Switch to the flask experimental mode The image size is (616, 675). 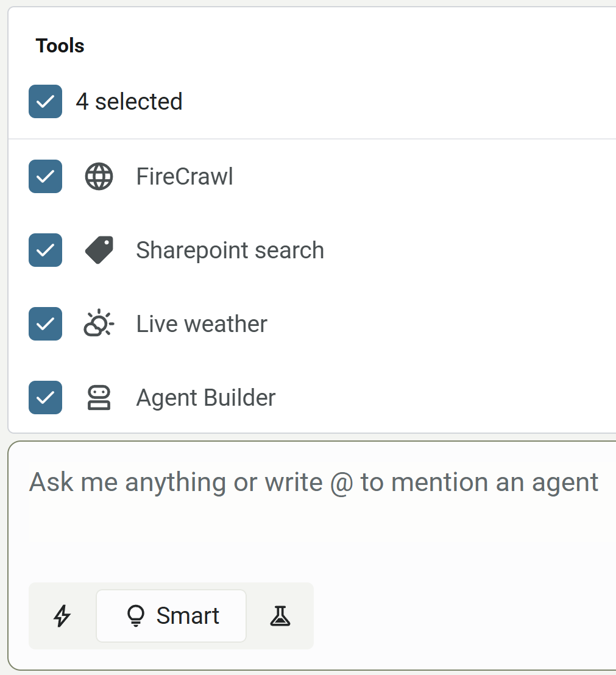coord(280,616)
